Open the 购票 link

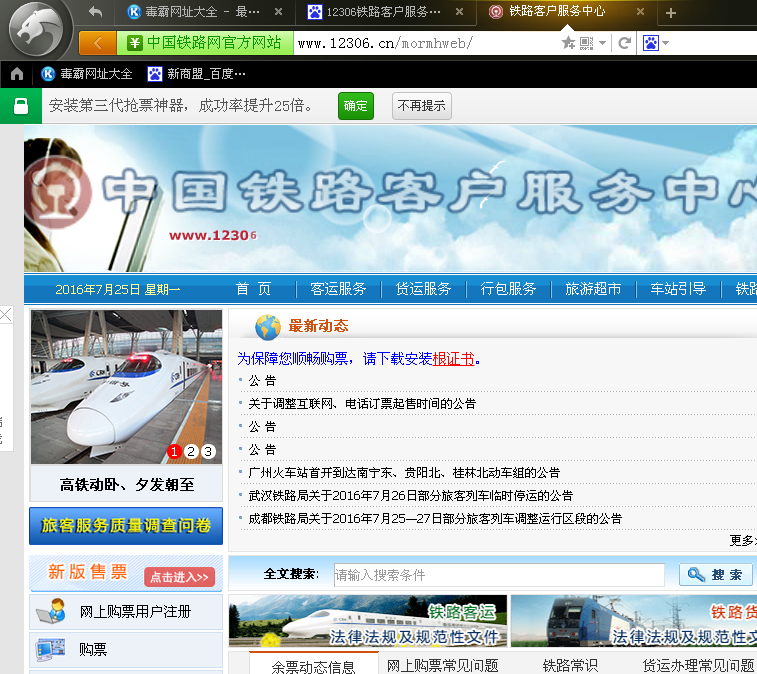pyautogui.click(x=93, y=649)
